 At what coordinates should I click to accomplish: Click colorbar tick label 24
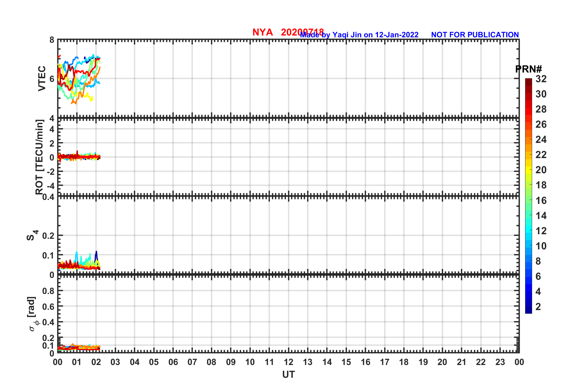(x=541, y=140)
